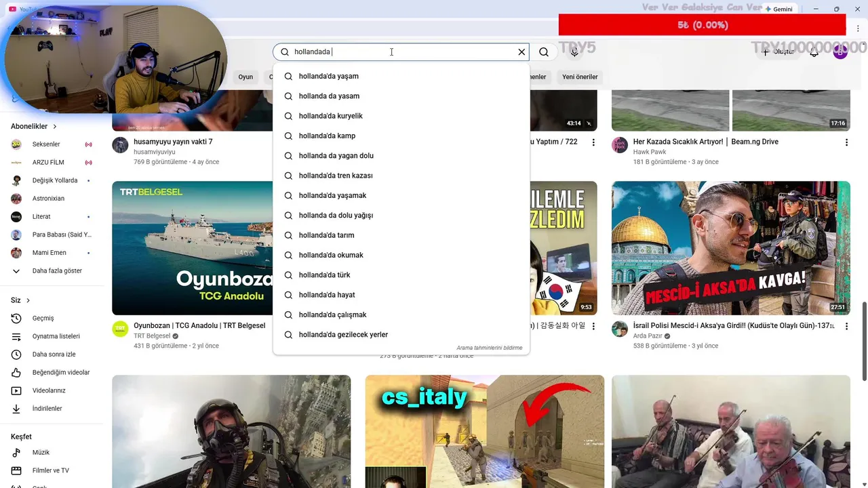This screenshot has width=868, height=488.
Task: Start voice search with the microphone icon
Action: (x=574, y=52)
